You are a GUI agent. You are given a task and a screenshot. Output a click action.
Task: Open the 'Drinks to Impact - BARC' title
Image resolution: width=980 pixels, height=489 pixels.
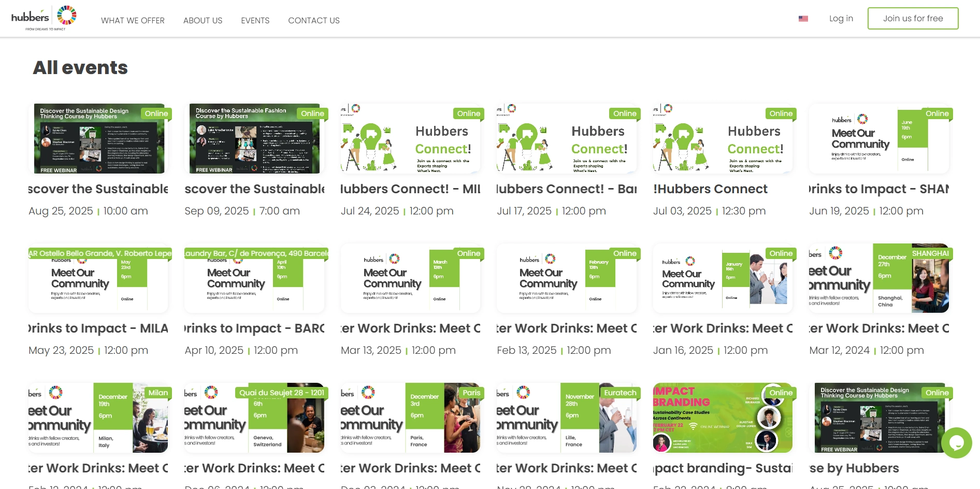254,328
